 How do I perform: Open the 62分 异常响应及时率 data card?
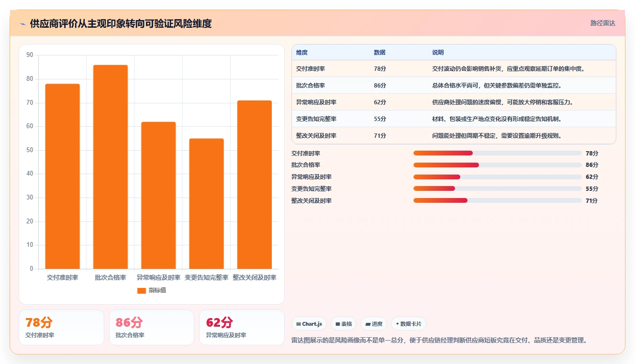[x=242, y=327]
